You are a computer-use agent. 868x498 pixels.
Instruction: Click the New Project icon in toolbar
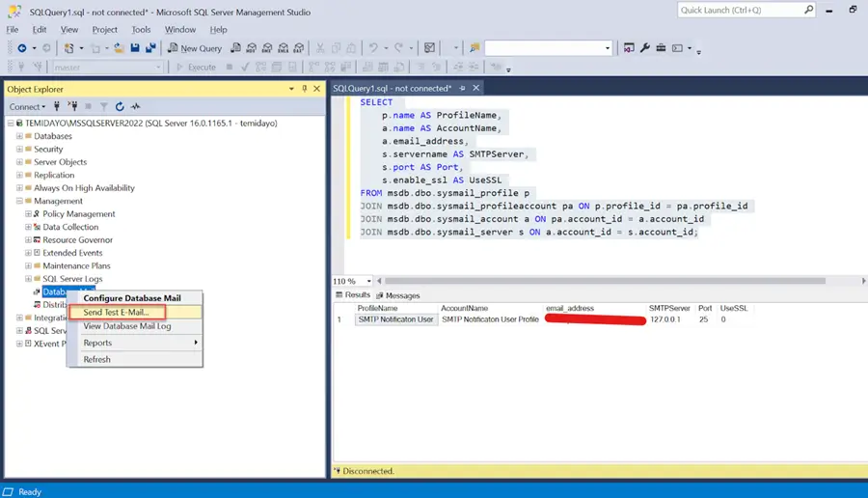click(x=68, y=48)
